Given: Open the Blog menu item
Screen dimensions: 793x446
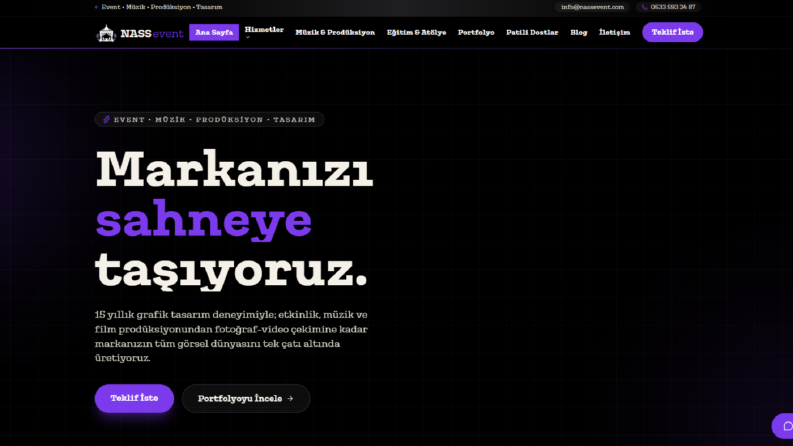Looking at the screenshot, I should click(x=579, y=32).
